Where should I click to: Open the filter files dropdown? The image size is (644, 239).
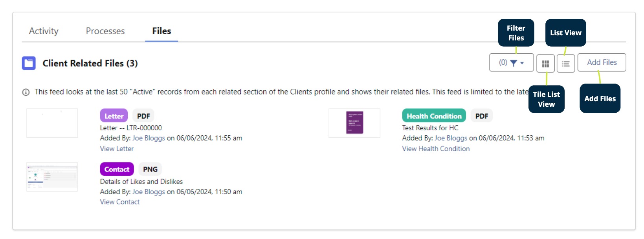tap(511, 63)
